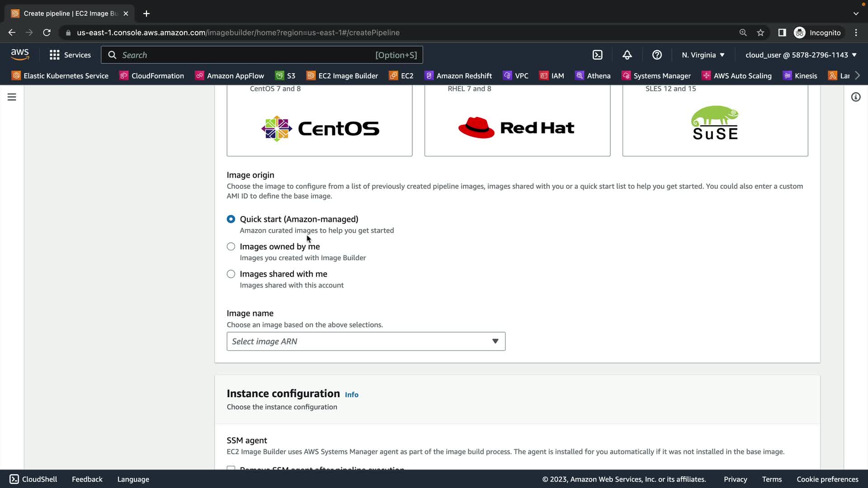Image resolution: width=868 pixels, height=488 pixels.
Task: Click the AWS logo home icon
Action: pos(20,54)
